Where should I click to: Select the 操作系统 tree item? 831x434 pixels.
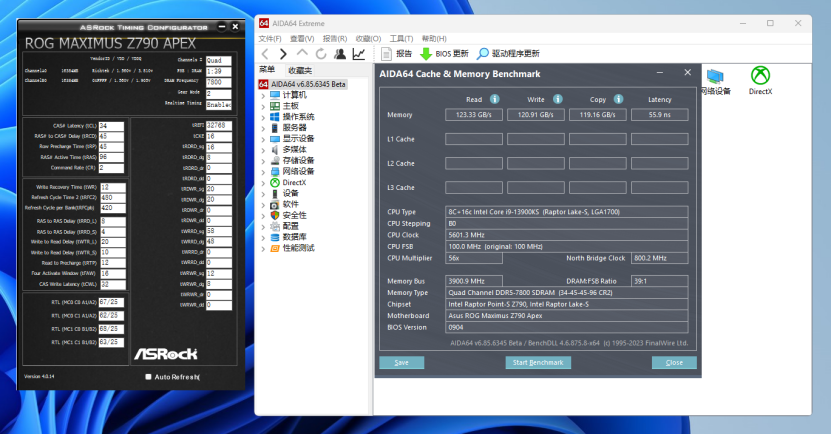pyautogui.click(x=298, y=117)
